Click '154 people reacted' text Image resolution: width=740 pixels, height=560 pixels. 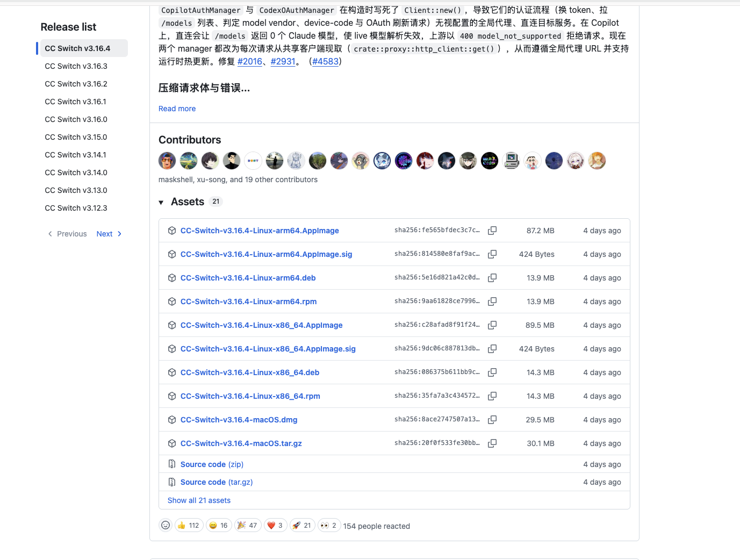[x=377, y=526]
